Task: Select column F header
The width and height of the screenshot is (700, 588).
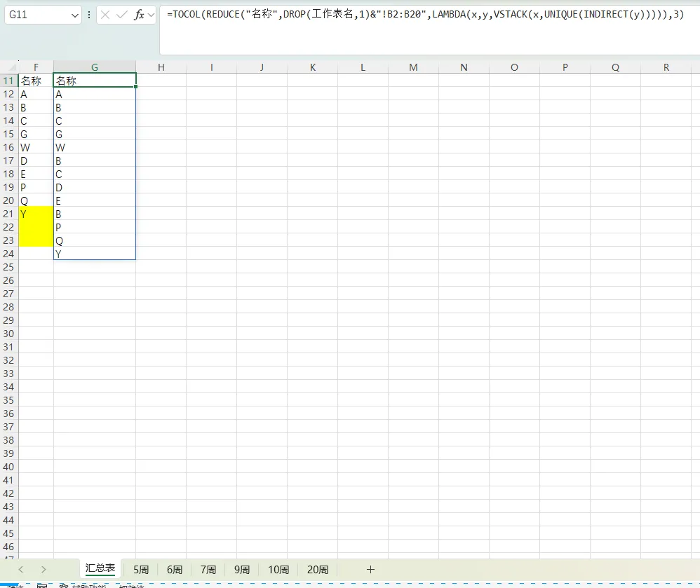Action: pos(36,67)
